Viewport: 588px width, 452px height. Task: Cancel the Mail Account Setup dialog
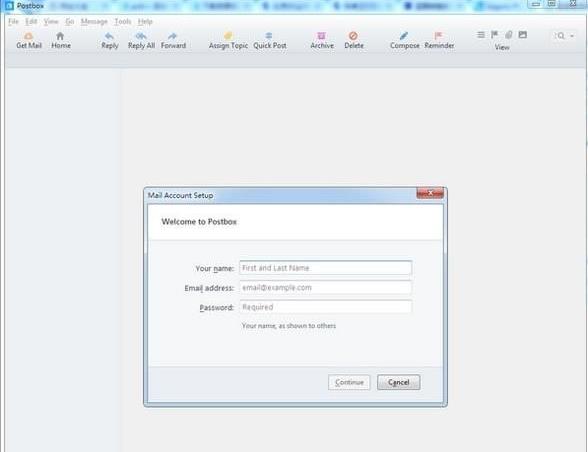(399, 382)
